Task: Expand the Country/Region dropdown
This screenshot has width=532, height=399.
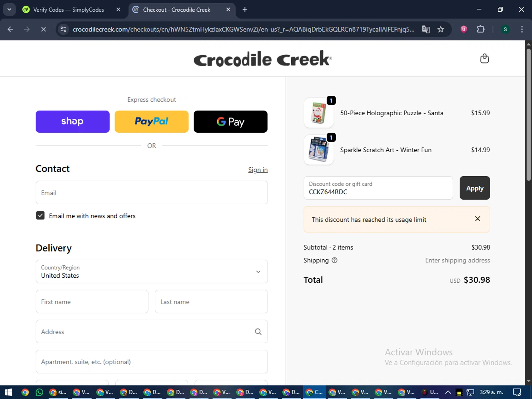Action: pos(152,272)
